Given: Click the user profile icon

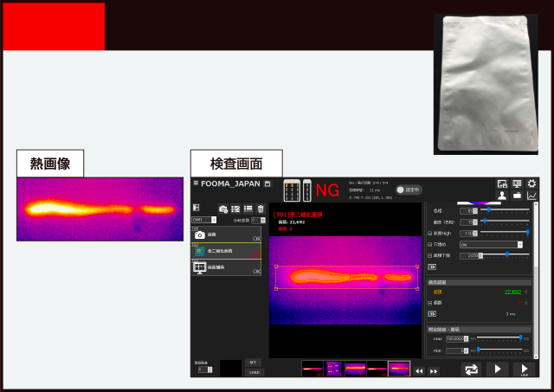Looking at the screenshot, I should pos(502,196).
